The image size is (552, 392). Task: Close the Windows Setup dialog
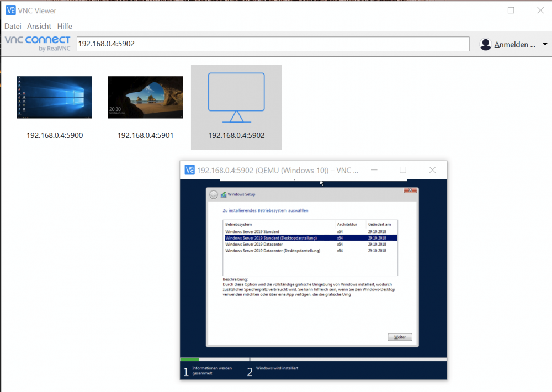[x=410, y=190]
